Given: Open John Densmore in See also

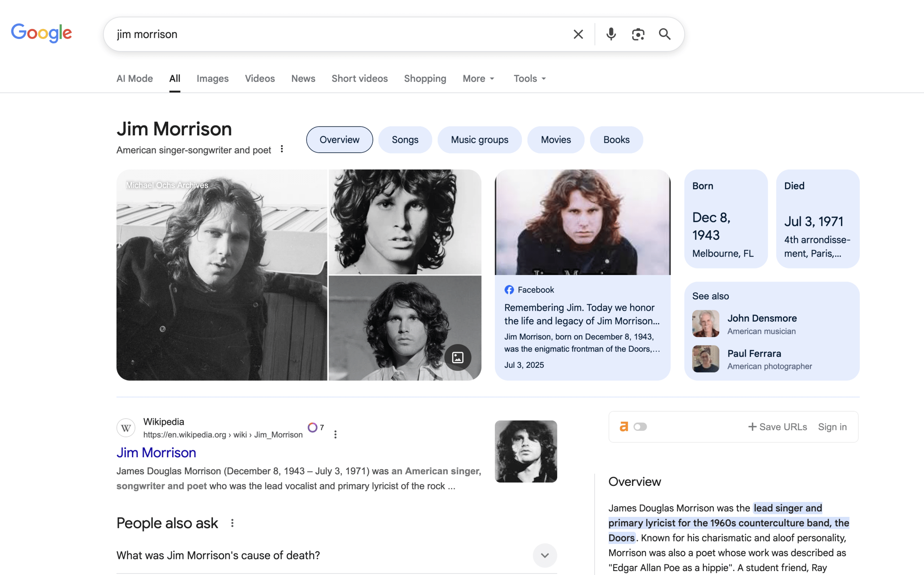Looking at the screenshot, I should [x=762, y=318].
